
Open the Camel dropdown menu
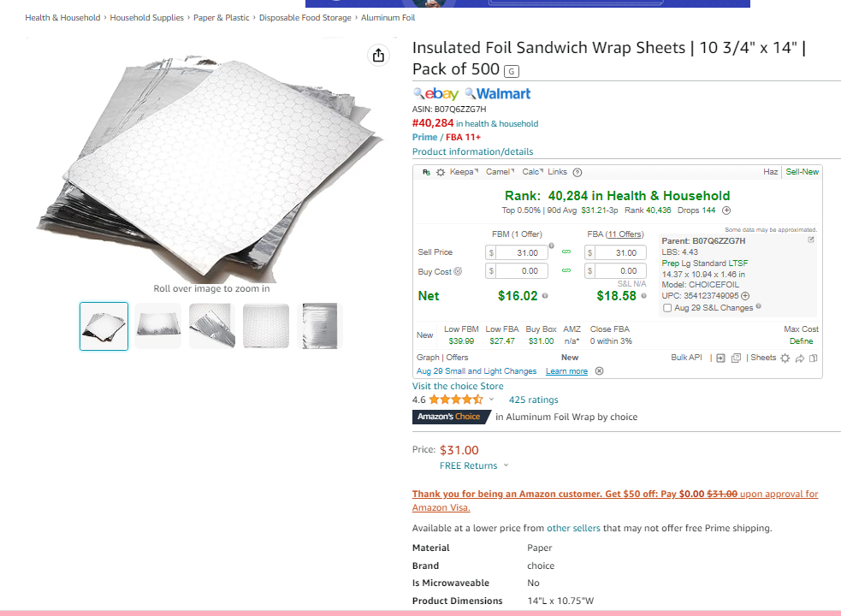500,172
